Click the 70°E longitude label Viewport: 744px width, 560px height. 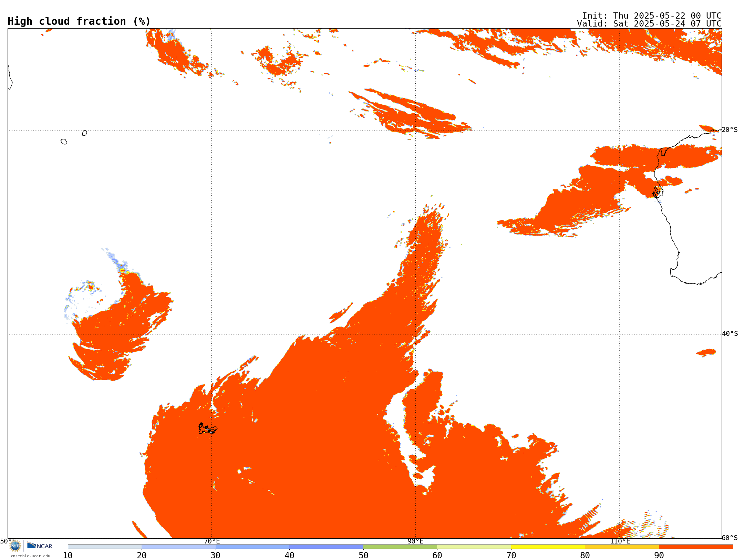click(x=212, y=541)
